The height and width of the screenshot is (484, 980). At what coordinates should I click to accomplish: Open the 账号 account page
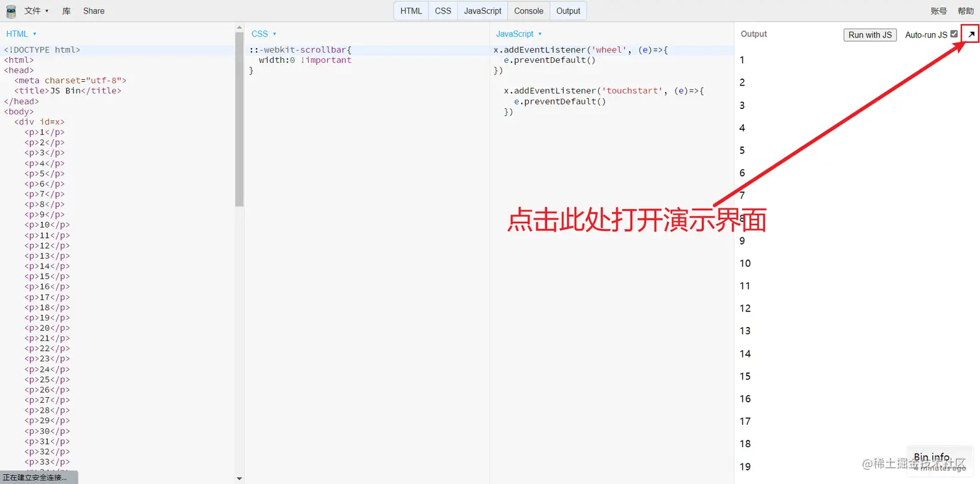pos(939,10)
